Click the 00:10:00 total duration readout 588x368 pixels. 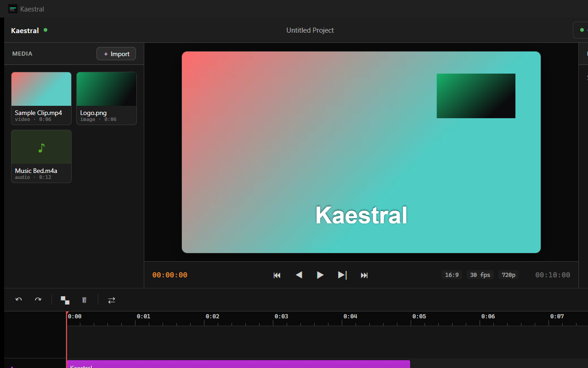pyautogui.click(x=553, y=275)
